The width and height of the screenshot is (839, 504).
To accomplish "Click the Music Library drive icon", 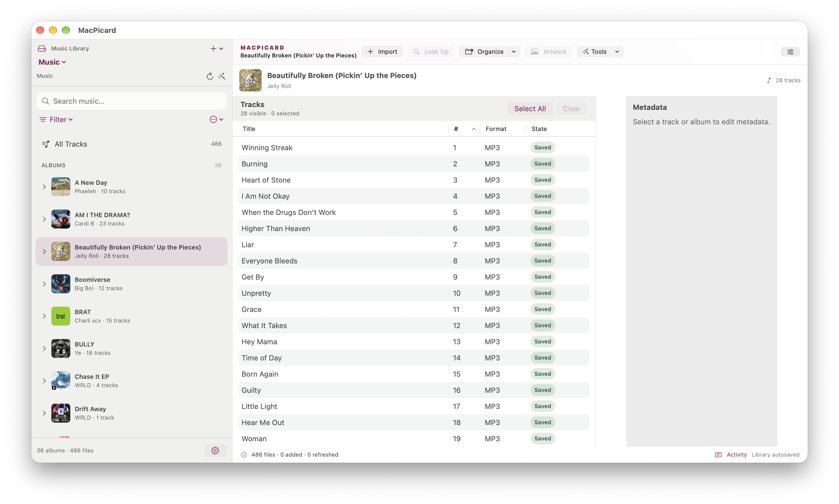I will coord(42,49).
